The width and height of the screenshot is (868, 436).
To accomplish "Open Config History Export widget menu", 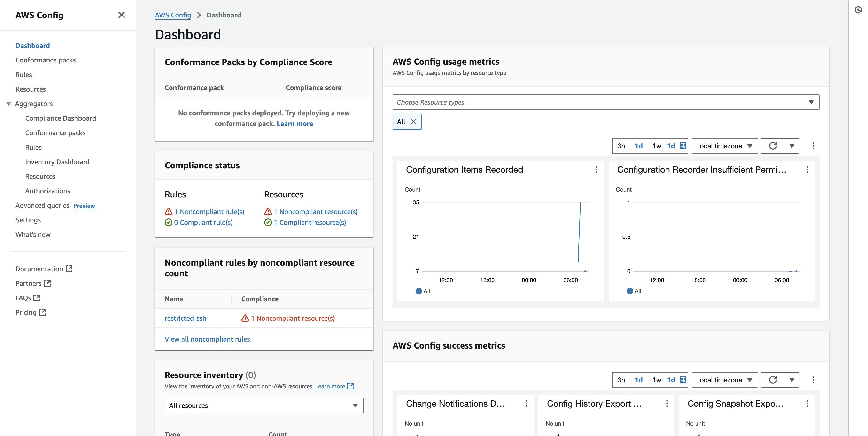I will tap(667, 404).
